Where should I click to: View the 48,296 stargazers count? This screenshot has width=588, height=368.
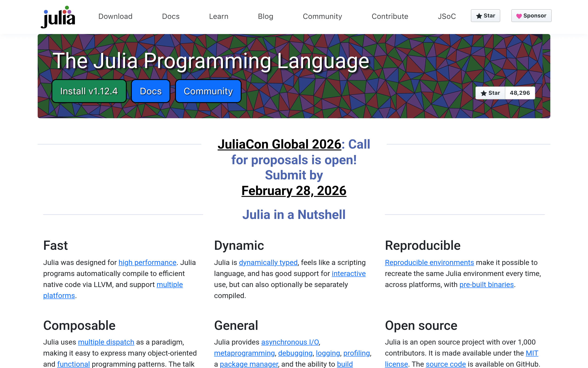pos(520,93)
